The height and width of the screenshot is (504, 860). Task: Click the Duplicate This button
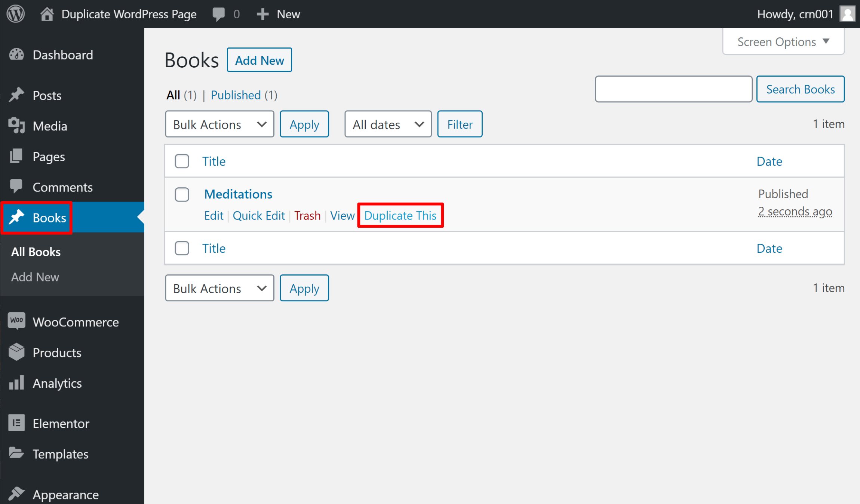point(400,215)
